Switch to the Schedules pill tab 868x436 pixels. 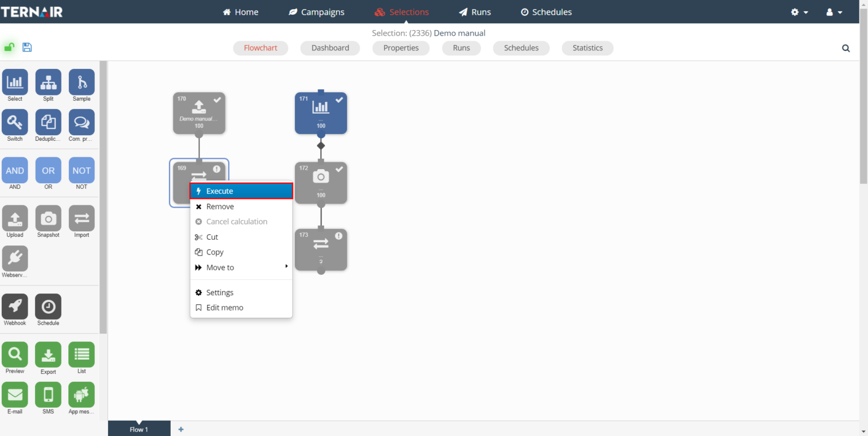click(x=521, y=48)
